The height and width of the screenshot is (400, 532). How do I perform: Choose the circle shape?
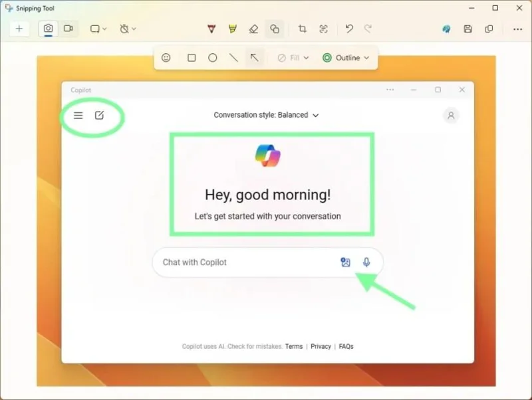coord(213,58)
